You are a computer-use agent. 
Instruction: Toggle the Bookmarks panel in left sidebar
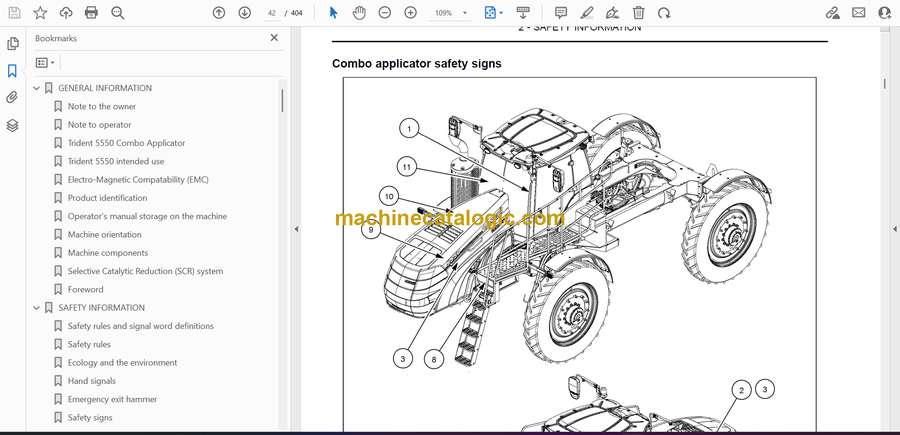(13, 71)
